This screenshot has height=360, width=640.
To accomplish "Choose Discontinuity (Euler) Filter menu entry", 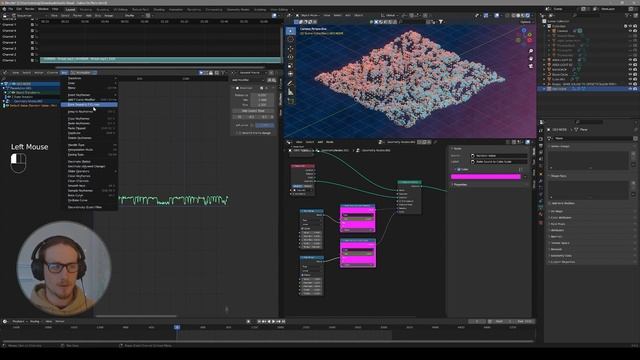I will pos(89,207).
